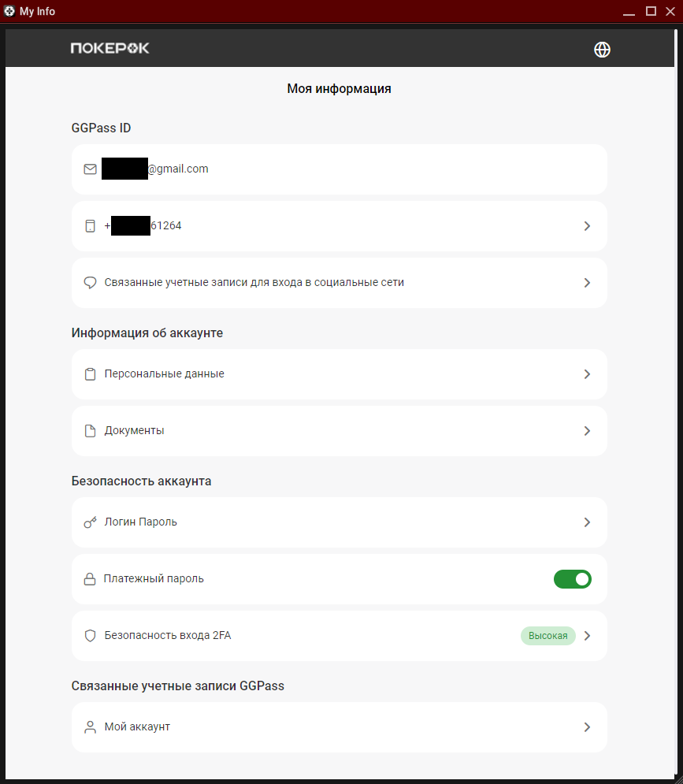Disable the Платежный пароль toggle

point(573,578)
